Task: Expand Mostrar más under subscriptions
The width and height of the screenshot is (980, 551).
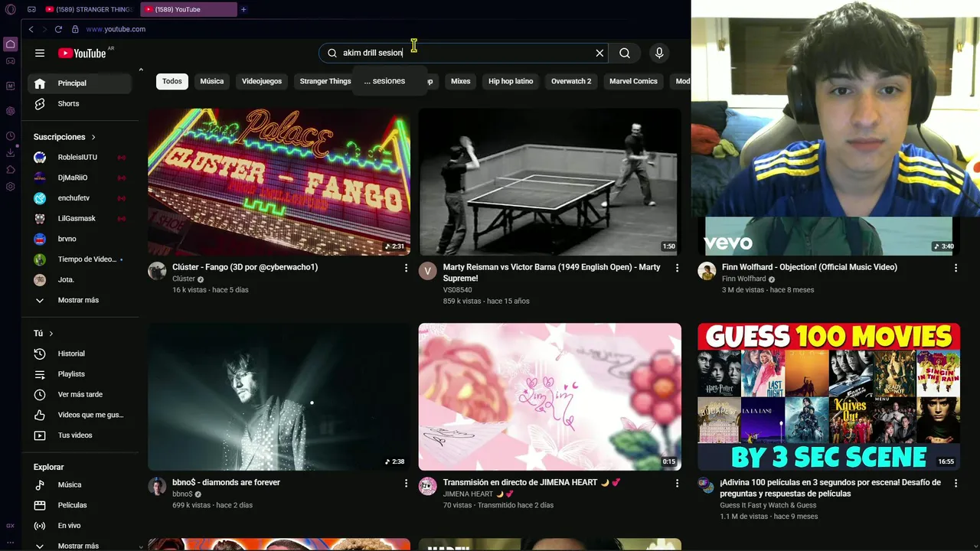Action: click(x=80, y=300)
